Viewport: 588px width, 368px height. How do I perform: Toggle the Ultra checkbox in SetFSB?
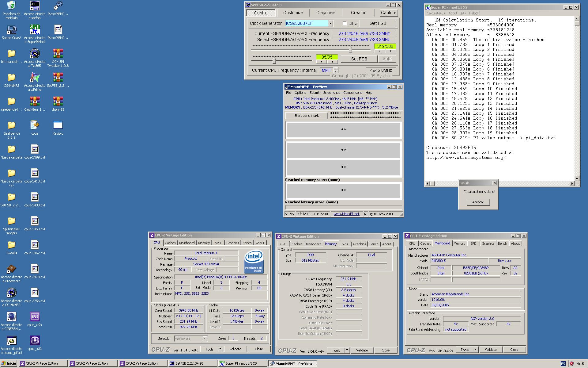point(345,23)
